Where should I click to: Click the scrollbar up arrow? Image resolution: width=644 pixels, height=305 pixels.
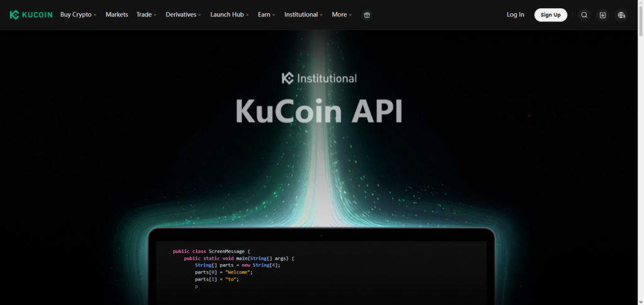click(x=641, y=3)
